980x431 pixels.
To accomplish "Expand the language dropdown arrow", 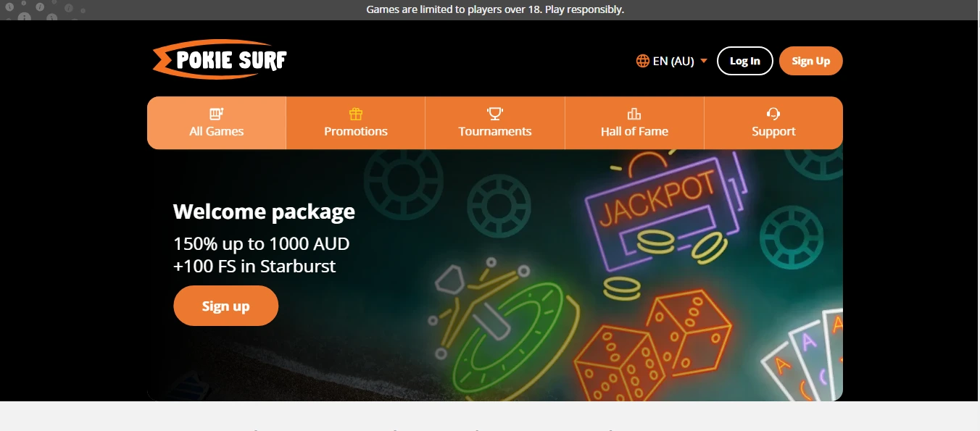I will click(x=703, y=62).
